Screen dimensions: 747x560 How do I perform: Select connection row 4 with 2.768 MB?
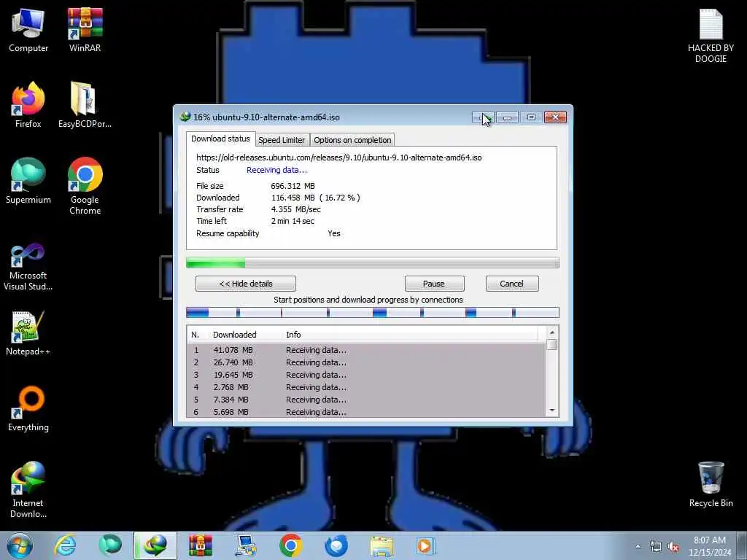pyautogui.click(x=366, y=387)
